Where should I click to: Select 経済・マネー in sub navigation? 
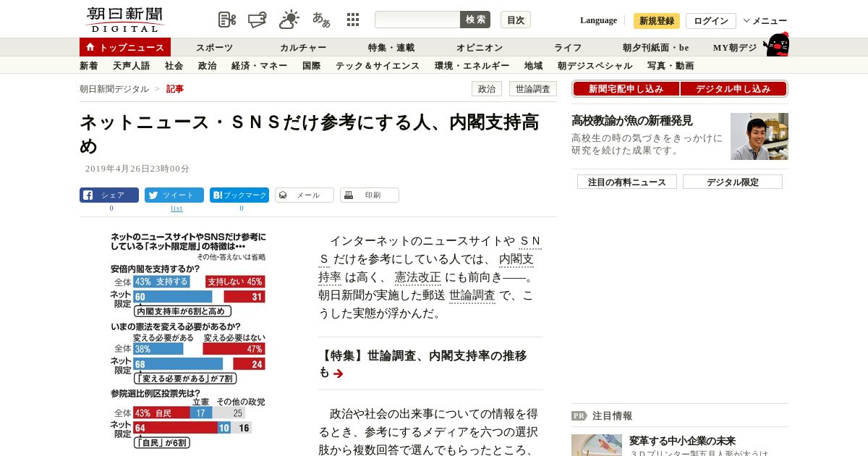click(260, 66)
